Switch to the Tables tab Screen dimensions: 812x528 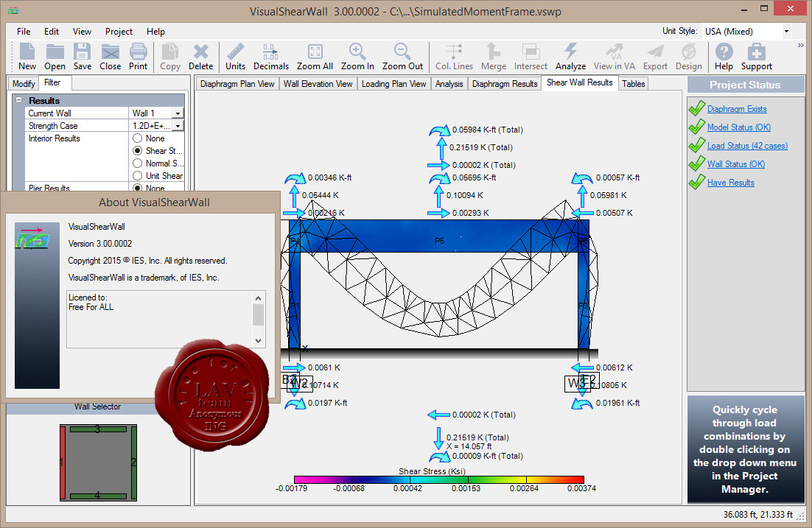pos(634,84)
